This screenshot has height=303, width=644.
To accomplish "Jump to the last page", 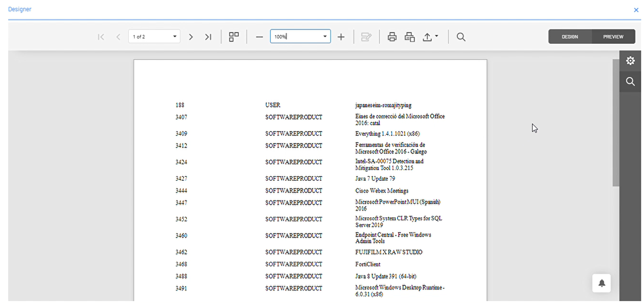I will click(208, 37).
